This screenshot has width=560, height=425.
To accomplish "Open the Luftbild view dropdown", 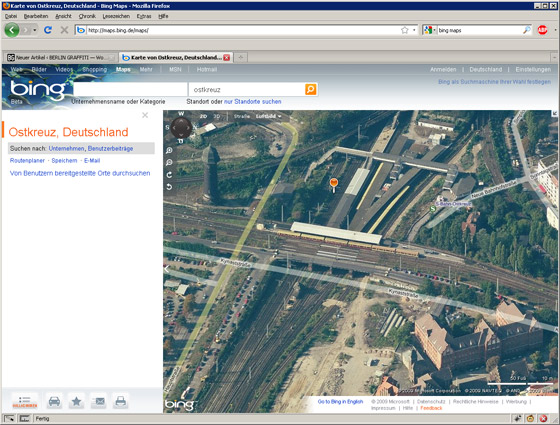I will pos(268,116).
